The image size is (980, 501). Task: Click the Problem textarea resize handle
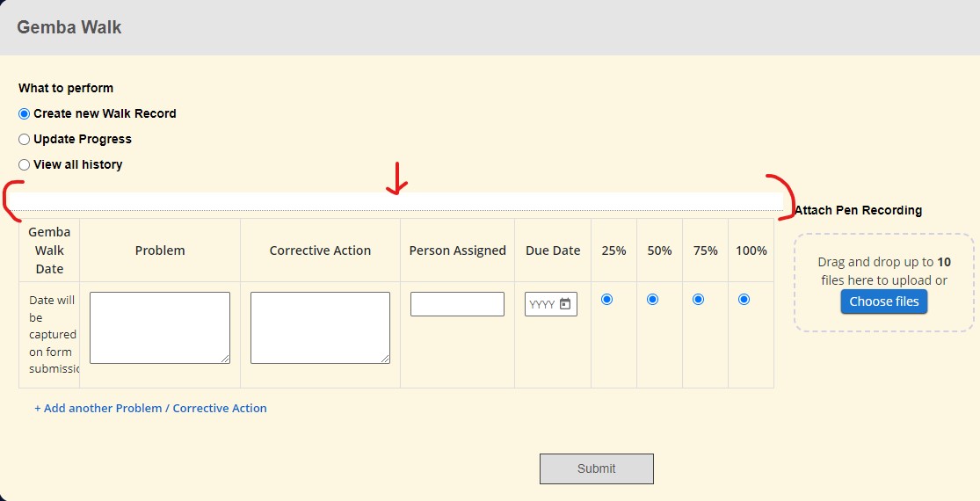click(225, 359)
